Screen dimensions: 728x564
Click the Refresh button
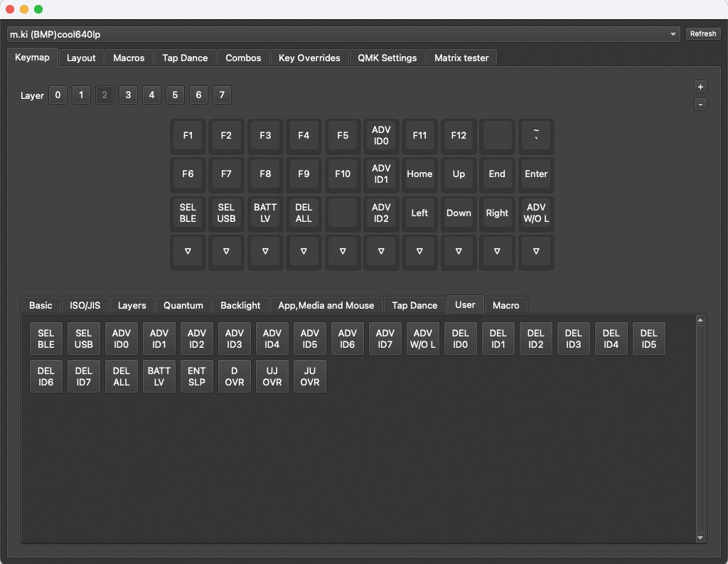point(703,34)
